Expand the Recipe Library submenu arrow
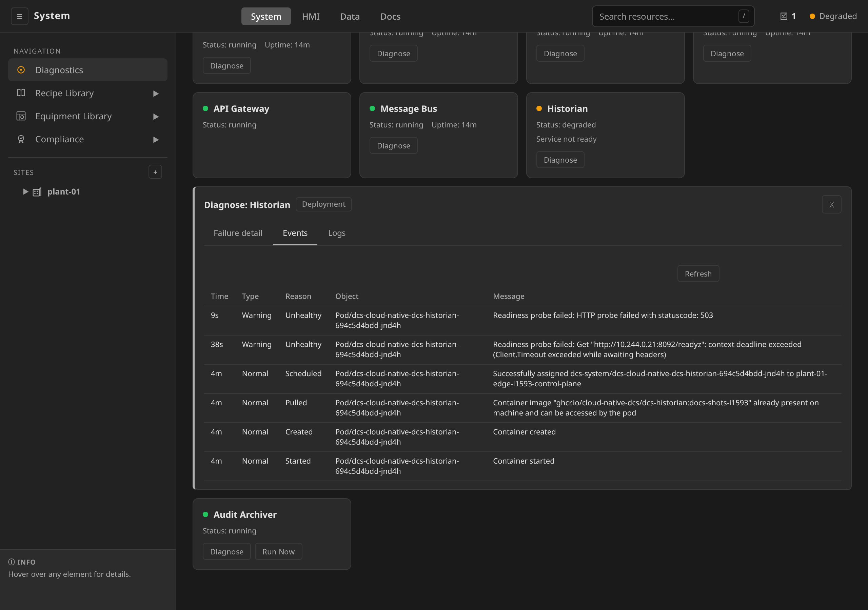Screen dimensions: 868x610 (x=156, y=93)
